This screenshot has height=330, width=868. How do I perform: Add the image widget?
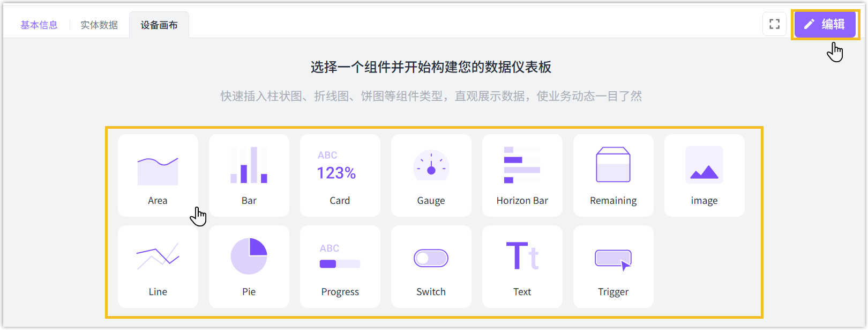[x=704, y=175]
